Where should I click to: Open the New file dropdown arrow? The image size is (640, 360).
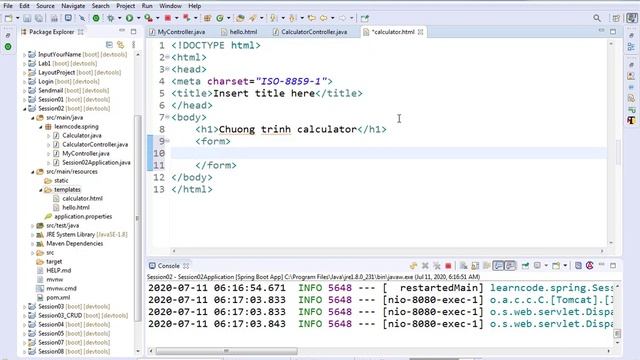click(17, 18)
